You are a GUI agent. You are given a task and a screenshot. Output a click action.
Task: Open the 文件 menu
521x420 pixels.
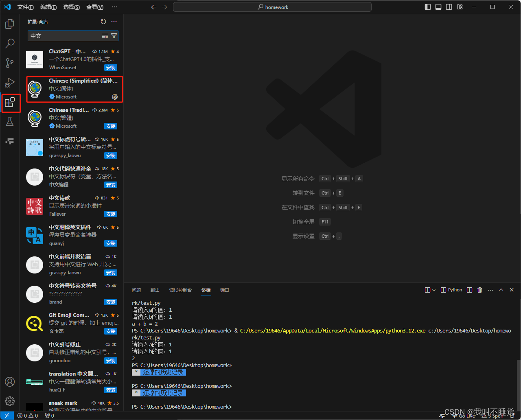point(25,7)
